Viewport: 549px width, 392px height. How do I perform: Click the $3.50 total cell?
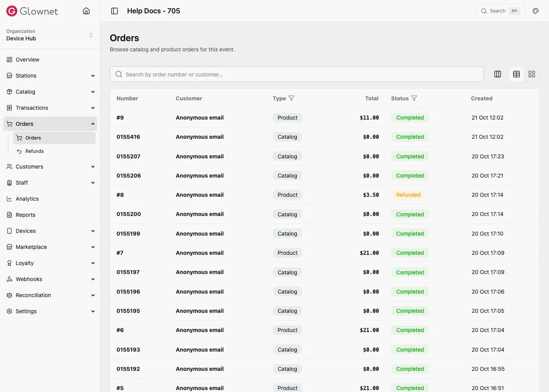click(x=371, y=195)
